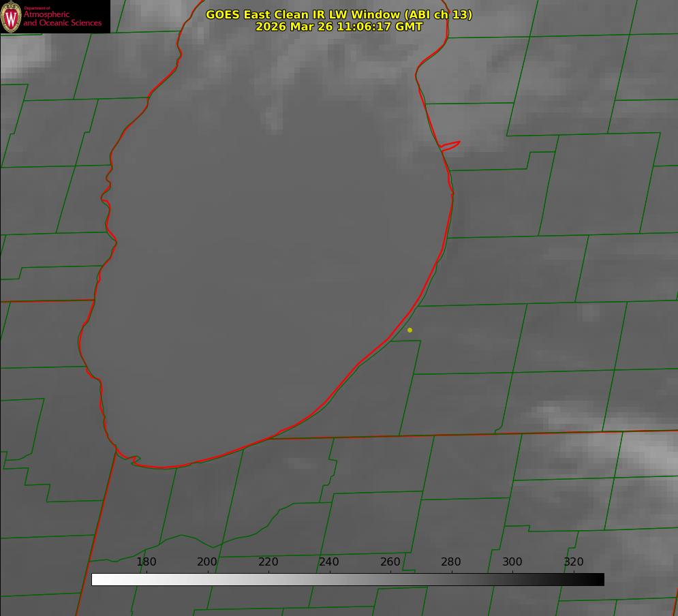
Task: Click the "Atmospheric and Oceanic Sciences" text
Action: click(62, 18)
